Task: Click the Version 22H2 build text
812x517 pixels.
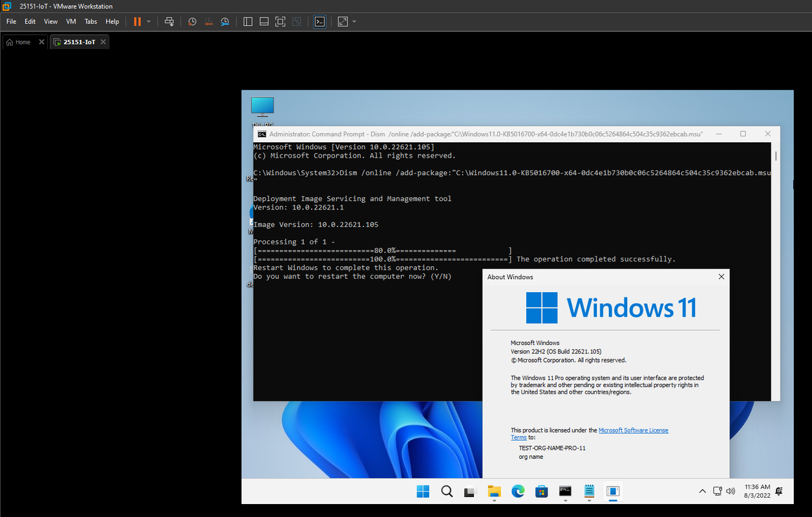Action: 556,352
